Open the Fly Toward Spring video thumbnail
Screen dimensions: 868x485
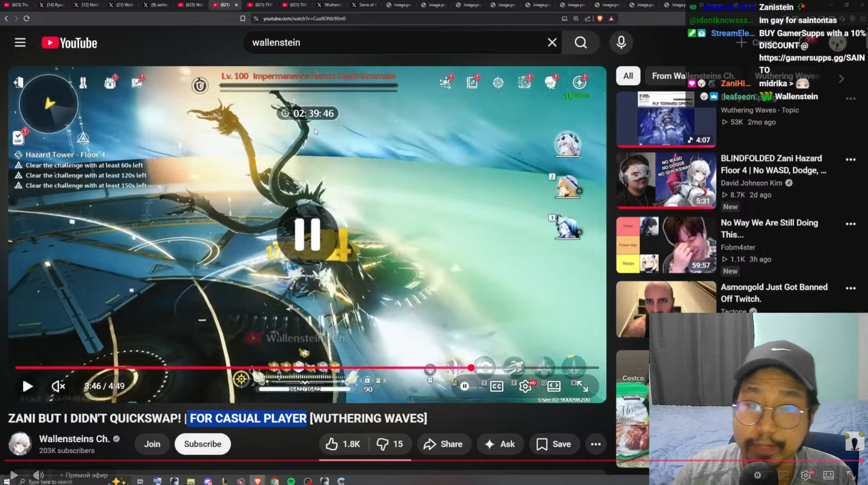tap(666, 119)
